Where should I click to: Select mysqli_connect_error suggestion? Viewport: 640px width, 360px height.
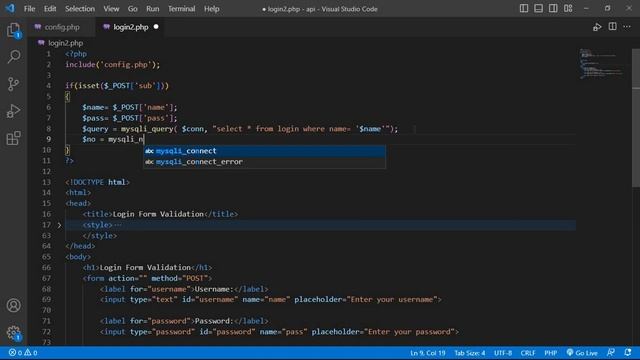pos(264,162)
